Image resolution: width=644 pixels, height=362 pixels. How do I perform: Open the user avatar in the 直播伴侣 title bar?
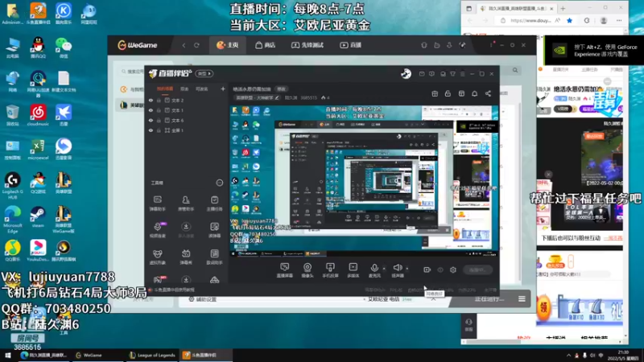click(x=406, y=74)
